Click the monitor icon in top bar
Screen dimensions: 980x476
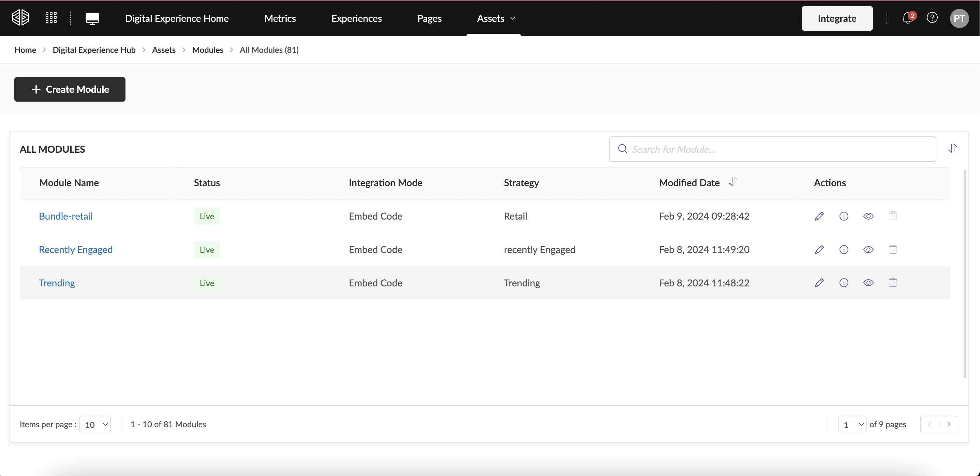coord(92,18)
